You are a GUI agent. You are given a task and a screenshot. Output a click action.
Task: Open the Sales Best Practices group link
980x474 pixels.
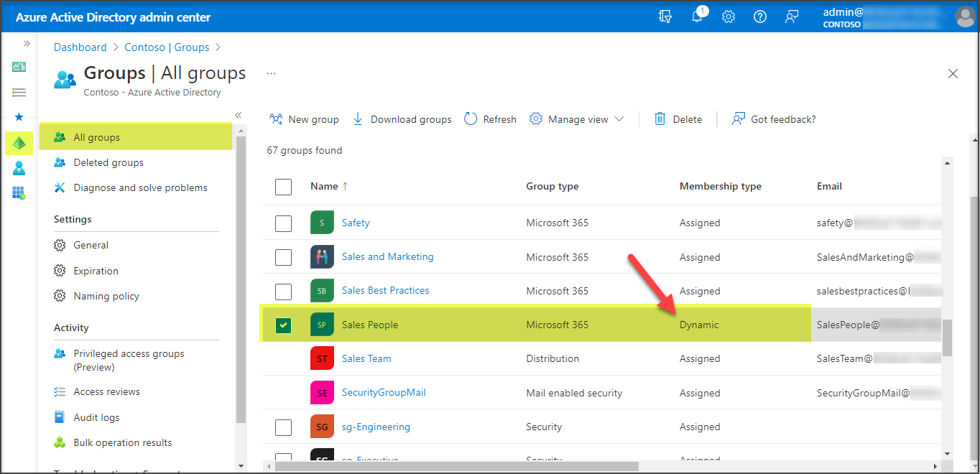pyautogui.click(x=385, y=291)
